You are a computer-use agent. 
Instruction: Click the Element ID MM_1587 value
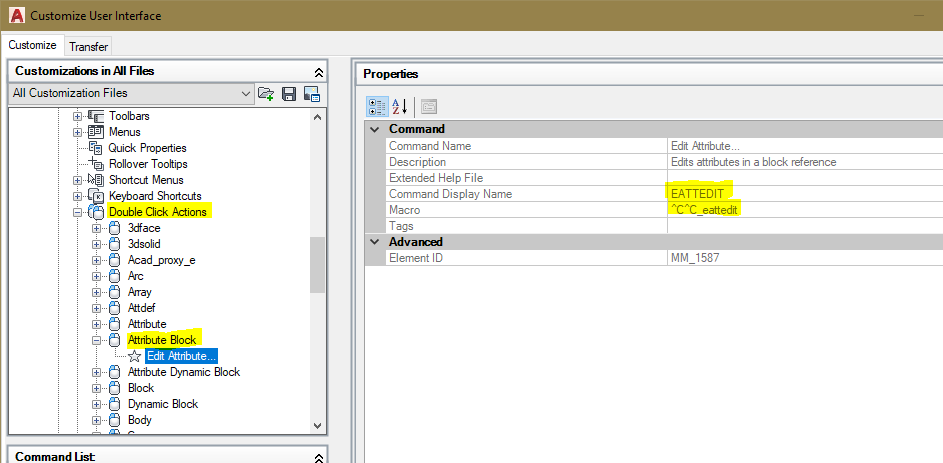click(805, 258)
